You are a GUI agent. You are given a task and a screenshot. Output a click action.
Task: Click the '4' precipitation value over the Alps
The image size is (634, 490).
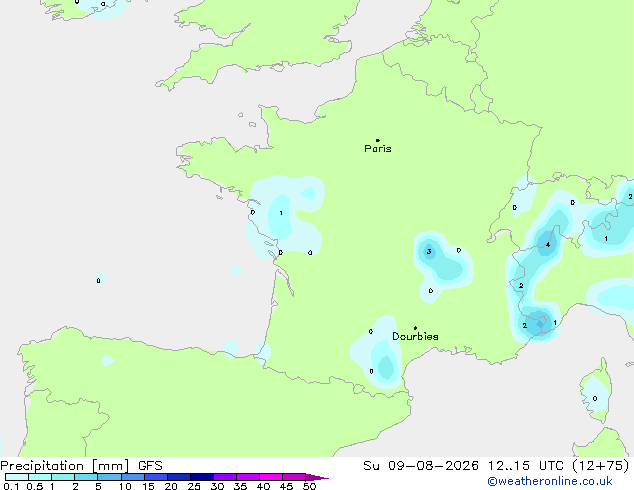(x=547, y=245)
